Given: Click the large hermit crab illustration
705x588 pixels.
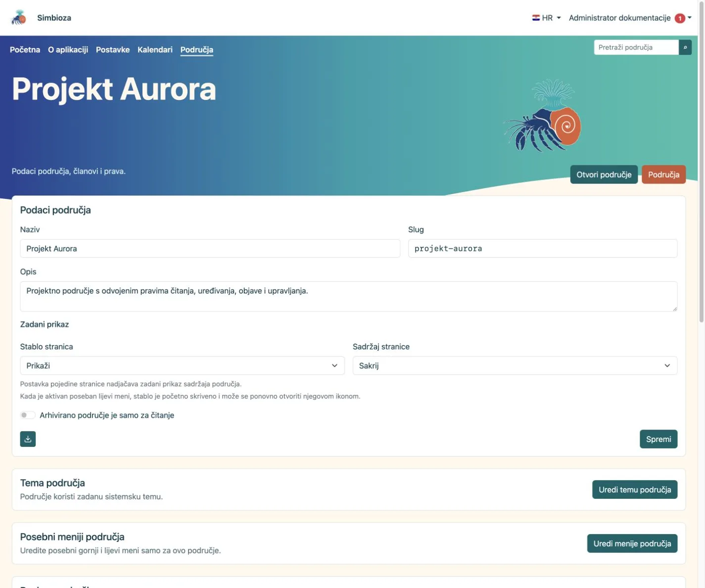Looking at the screenshot, I should [543, 116].
